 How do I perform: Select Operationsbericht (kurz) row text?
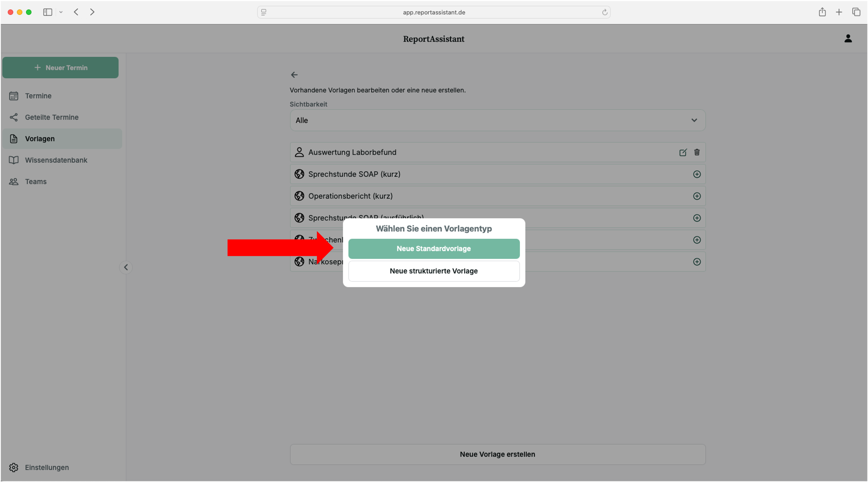click(350, 196)
